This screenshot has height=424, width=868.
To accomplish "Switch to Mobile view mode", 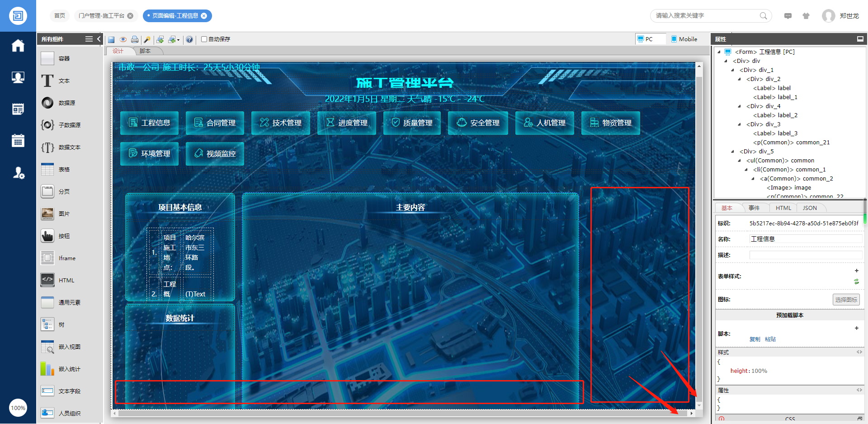I will click(684, 39).
